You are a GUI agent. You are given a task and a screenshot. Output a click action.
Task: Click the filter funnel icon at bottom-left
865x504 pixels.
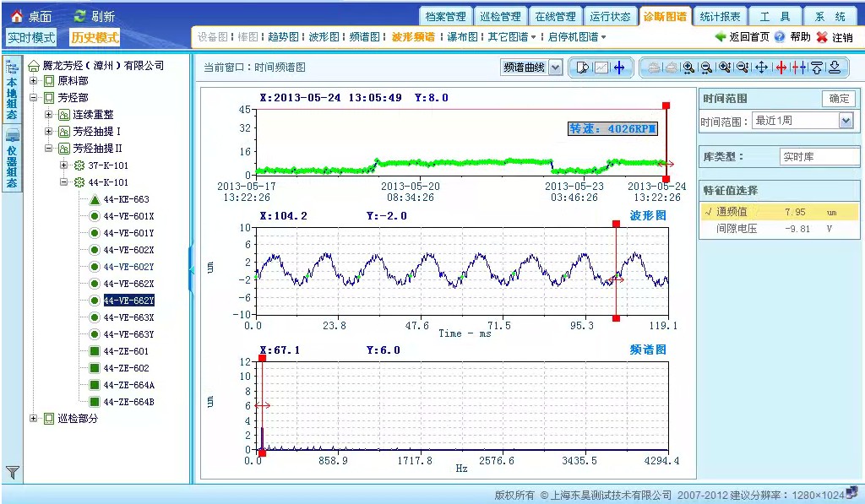click(13, 472)
